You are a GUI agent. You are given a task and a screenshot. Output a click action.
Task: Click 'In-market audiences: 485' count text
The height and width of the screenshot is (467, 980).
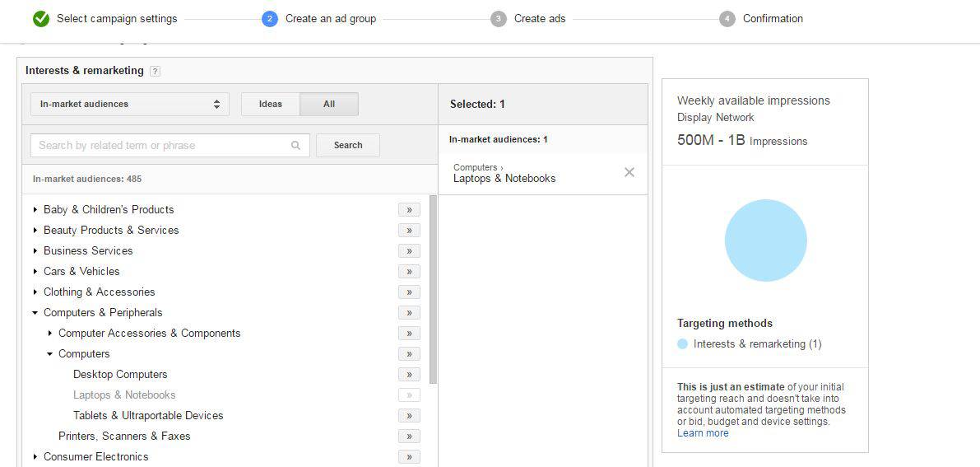click(x=87, y=179)
